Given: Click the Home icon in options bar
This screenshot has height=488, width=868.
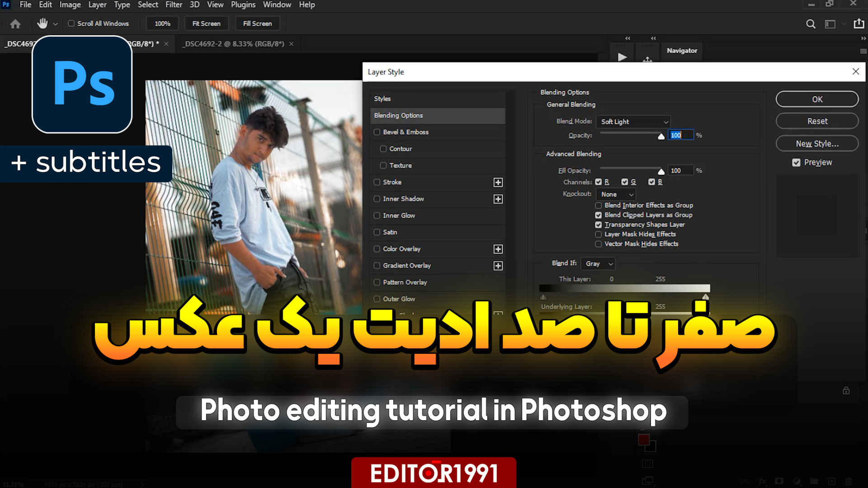Looking at the screenshot, I should 15,24.
